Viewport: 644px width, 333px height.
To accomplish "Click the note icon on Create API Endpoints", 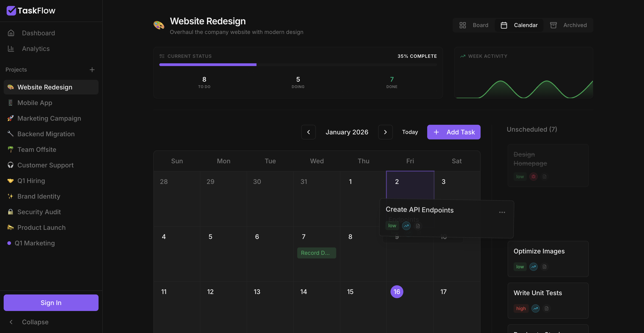I will (x=418, y=226).
